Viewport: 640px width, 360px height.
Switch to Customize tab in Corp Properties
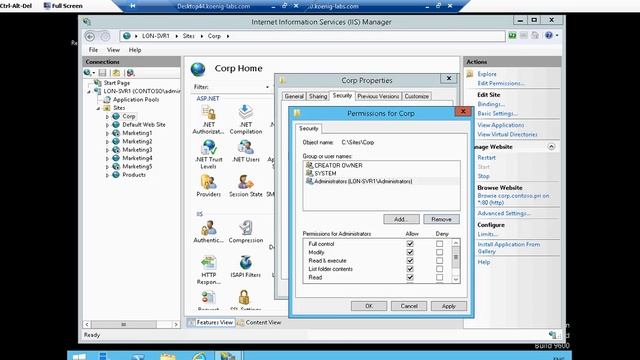click(416, 96)
